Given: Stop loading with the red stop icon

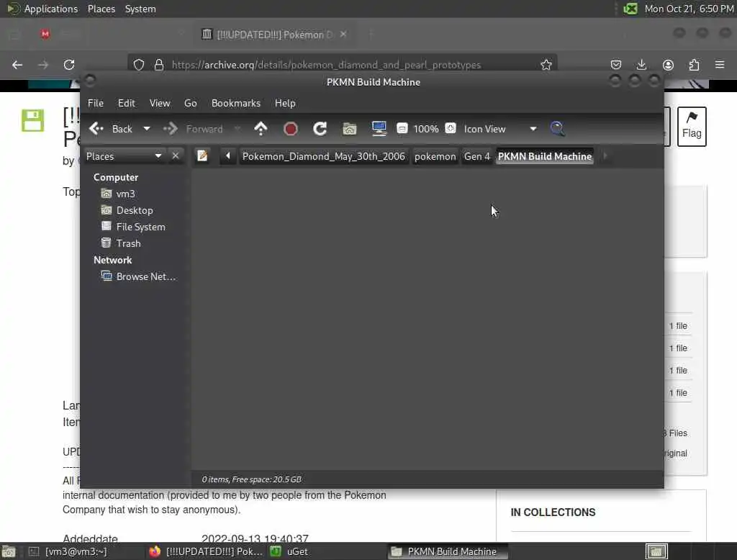Looking at the screenshot, I should point(291,129).
